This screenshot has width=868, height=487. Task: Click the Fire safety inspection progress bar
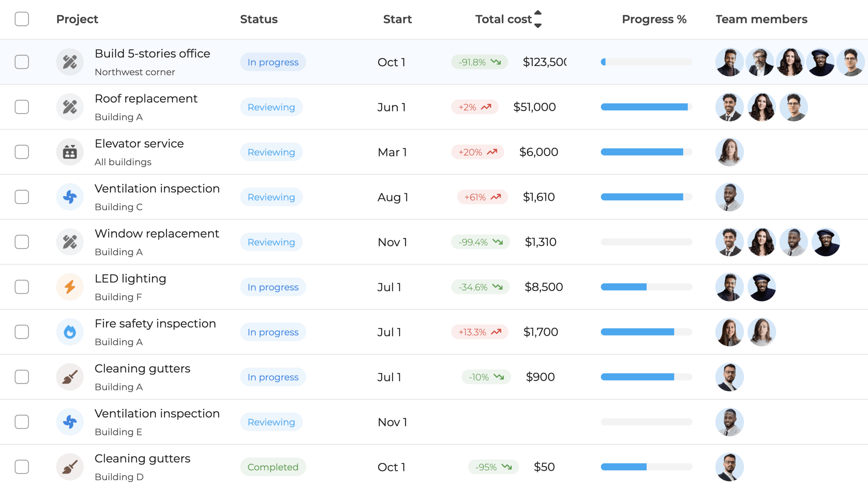(646, 332)
